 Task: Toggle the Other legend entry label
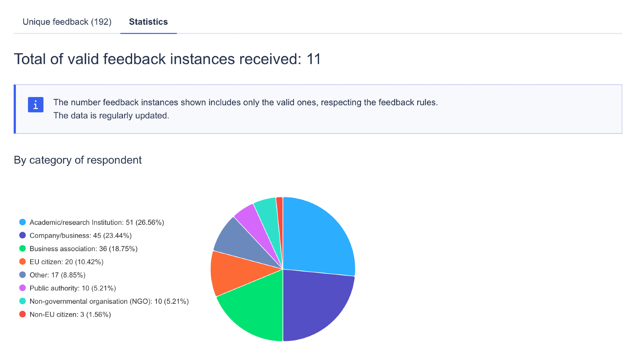(57, 275)
